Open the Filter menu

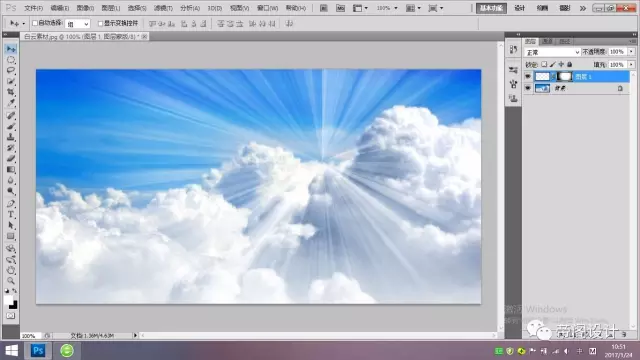(x=163, y=8)
